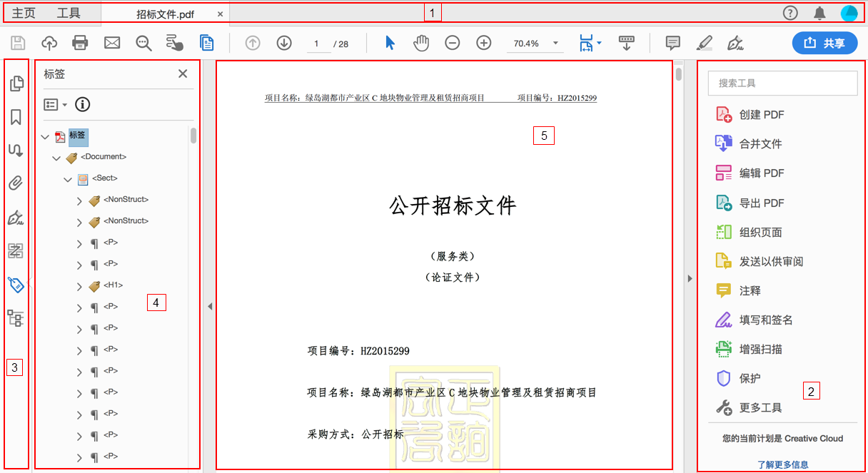
Task: Open page thumbnails sidebar panel
Action: pyautogui.click(x=16, y=83)
